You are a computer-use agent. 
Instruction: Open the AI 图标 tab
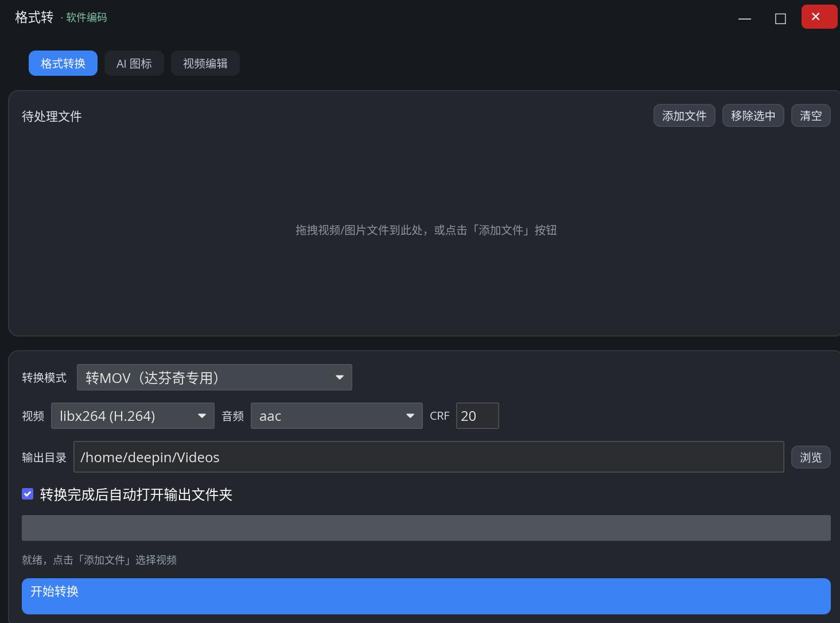pyautogui.click(x=134, y=63)
